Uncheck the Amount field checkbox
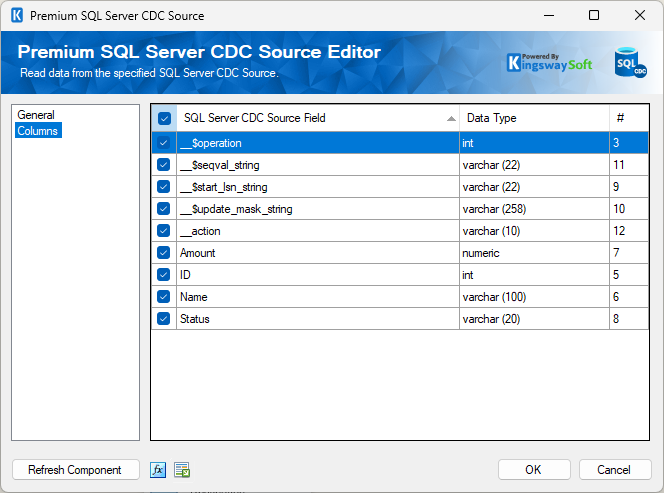This screenshot has width=664, height=493. tap(163, 253)
